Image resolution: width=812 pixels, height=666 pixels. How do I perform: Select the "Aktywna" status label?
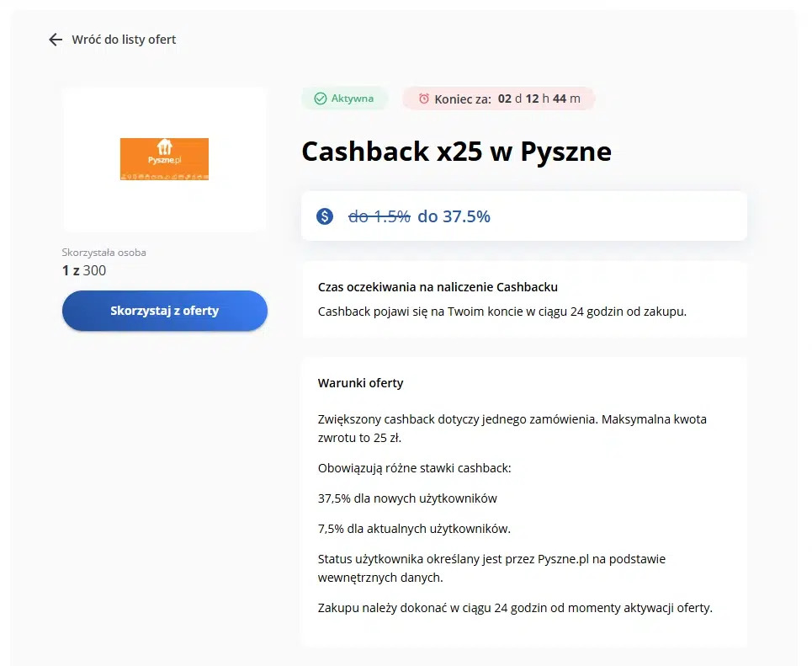(x=352, y=99)
